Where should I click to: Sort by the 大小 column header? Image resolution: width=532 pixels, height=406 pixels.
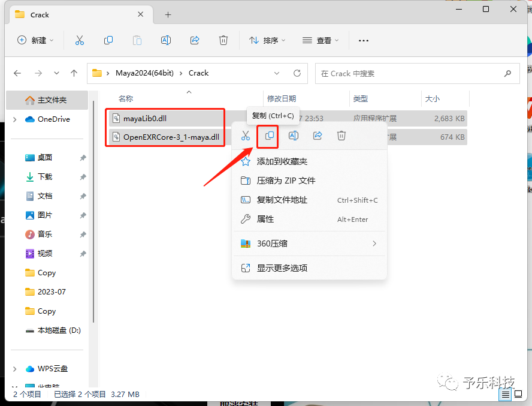tap(433, 99)
